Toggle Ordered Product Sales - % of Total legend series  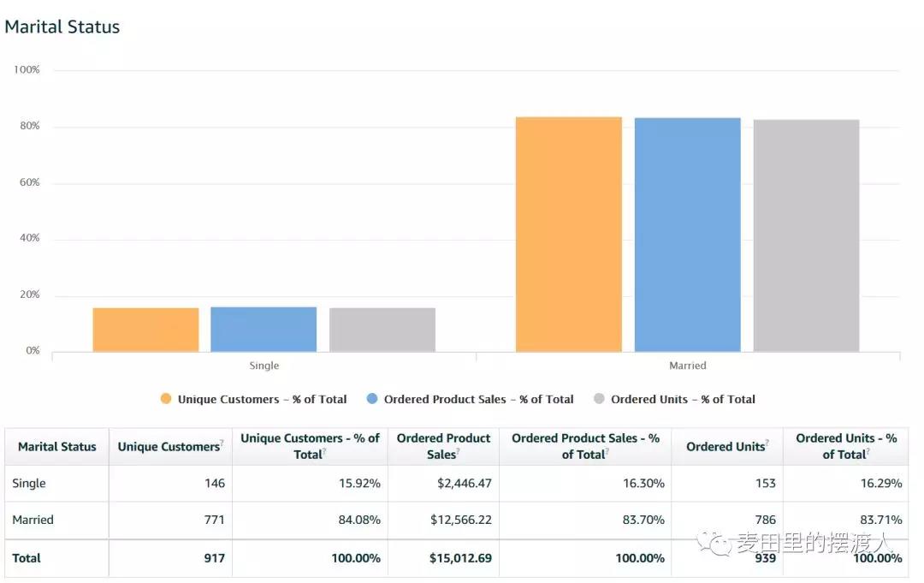coord(478,399)
